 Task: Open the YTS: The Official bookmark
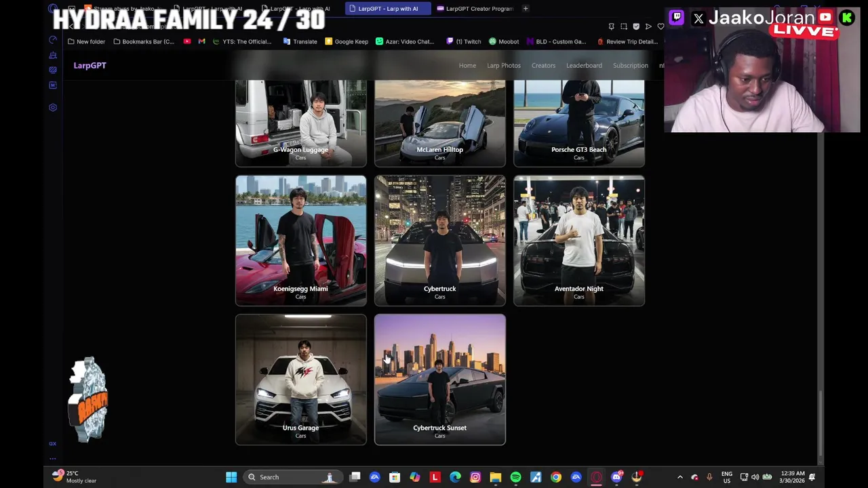pos(242,41)
